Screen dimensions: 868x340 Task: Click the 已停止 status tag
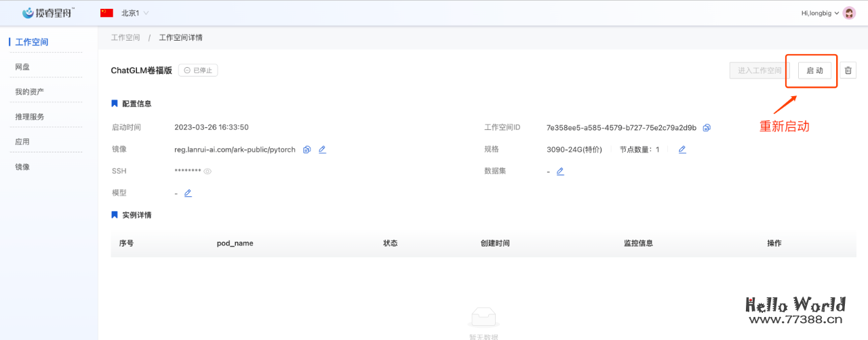pyautogui.click(x=198, y=70)
